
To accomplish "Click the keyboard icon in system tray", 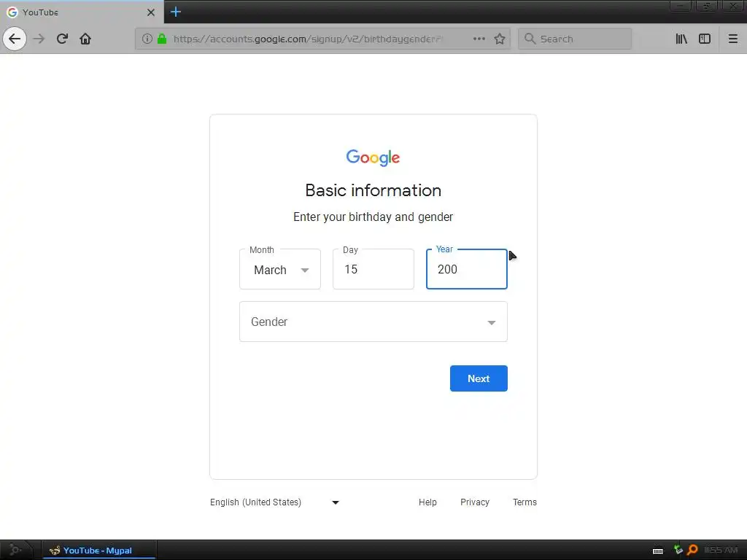I will point(658,551).
